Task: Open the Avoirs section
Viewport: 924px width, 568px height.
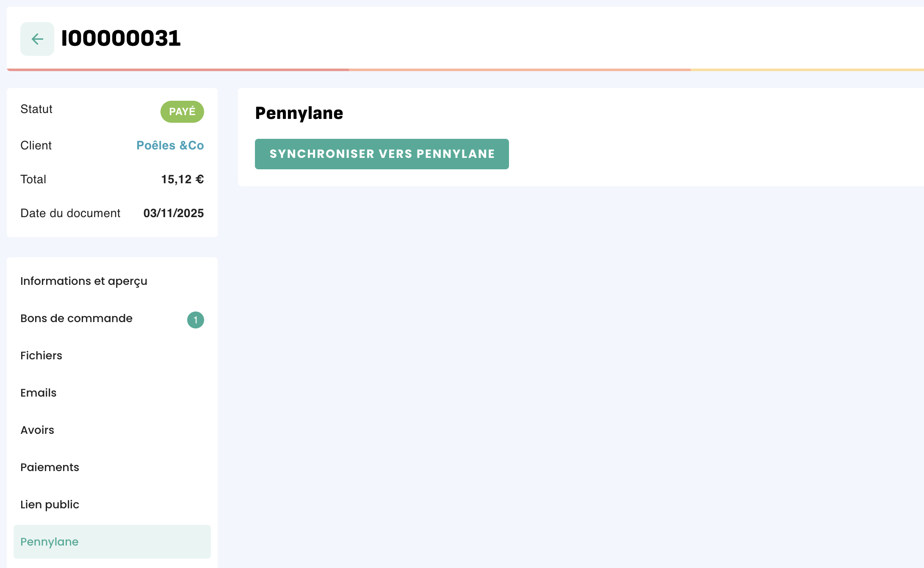Action: [112, 430]
